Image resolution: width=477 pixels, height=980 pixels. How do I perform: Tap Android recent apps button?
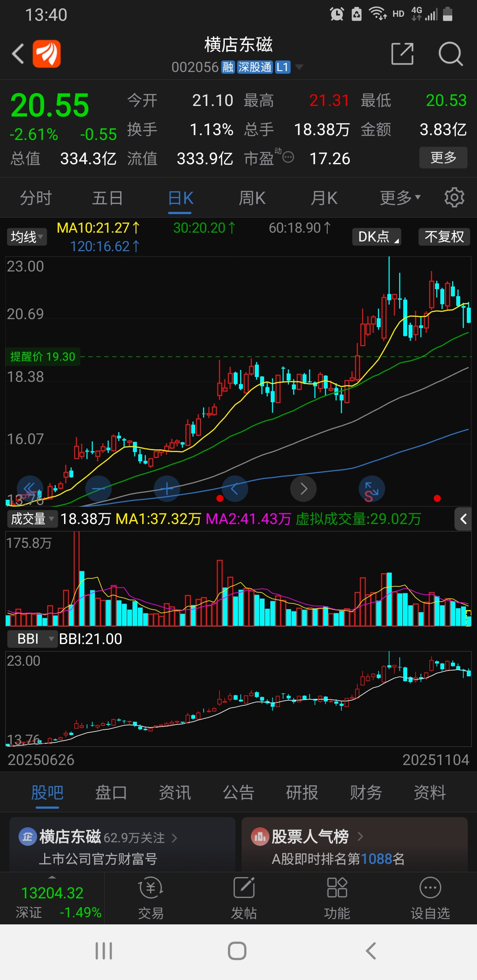pos(104,951)
